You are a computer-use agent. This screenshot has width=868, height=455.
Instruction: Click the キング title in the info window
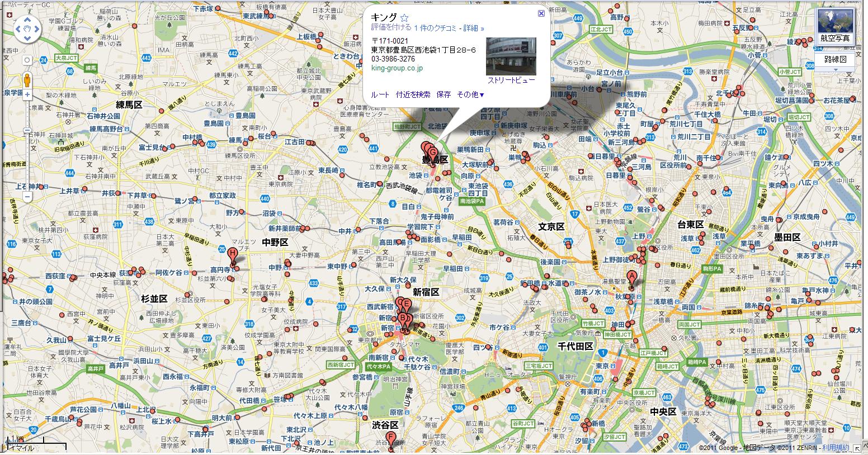coord(384,17)
